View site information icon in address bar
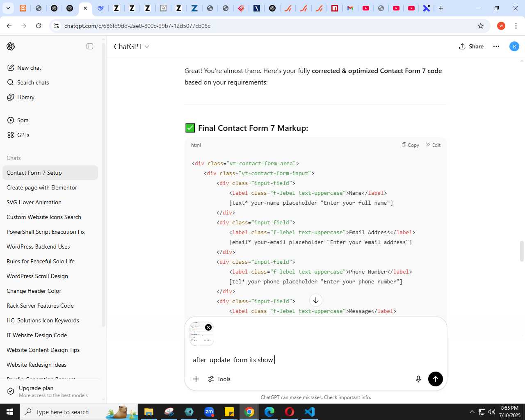 pos(56,26)
